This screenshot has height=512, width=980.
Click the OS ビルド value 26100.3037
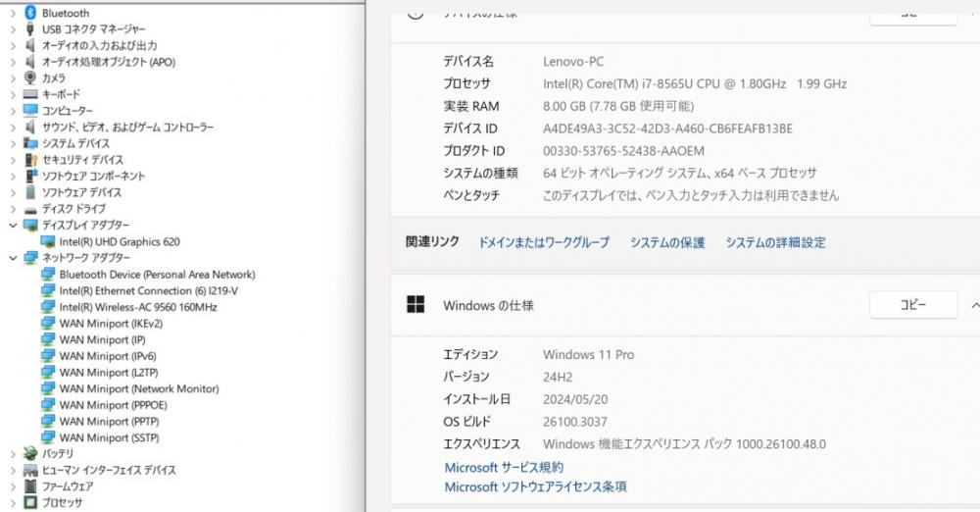click(x=575, y=421)
